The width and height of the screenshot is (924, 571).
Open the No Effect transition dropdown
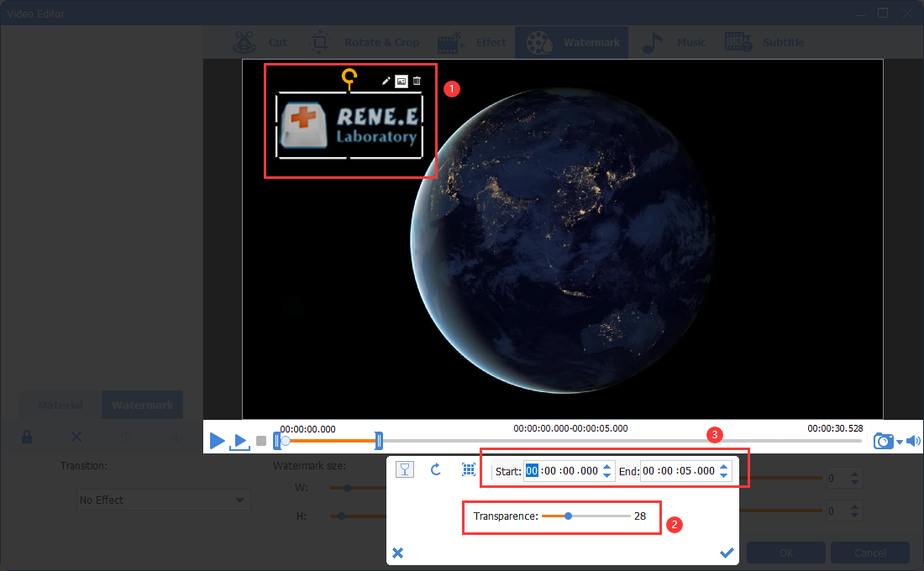163,499
